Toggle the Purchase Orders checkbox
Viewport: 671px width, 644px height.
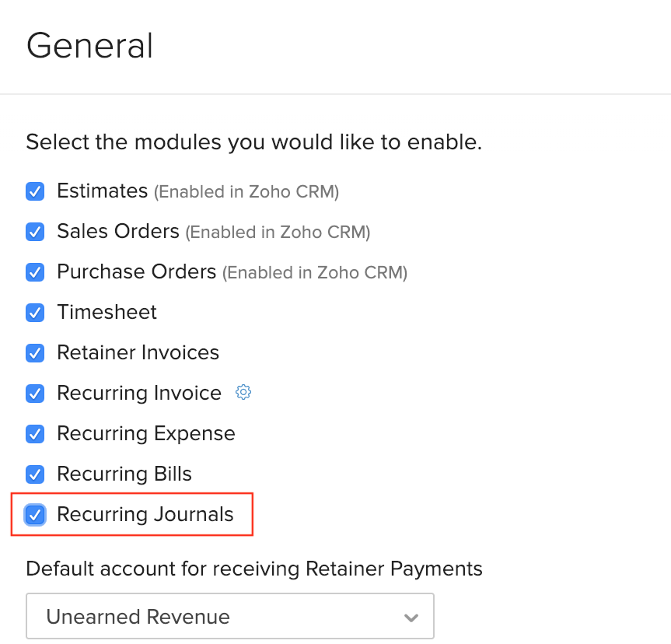(34, 272)
